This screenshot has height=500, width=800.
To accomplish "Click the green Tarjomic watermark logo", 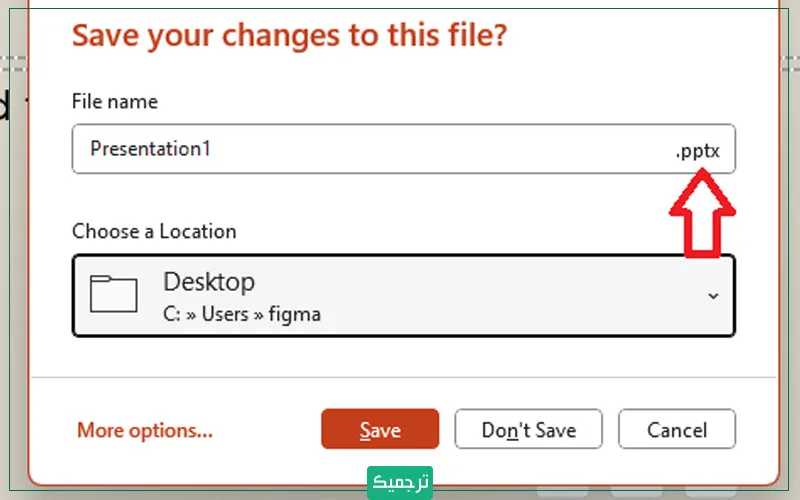I will coord(400,482).
